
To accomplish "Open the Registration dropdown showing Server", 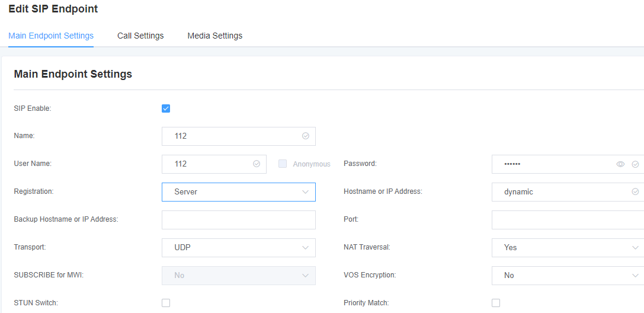I will point(239,192).
